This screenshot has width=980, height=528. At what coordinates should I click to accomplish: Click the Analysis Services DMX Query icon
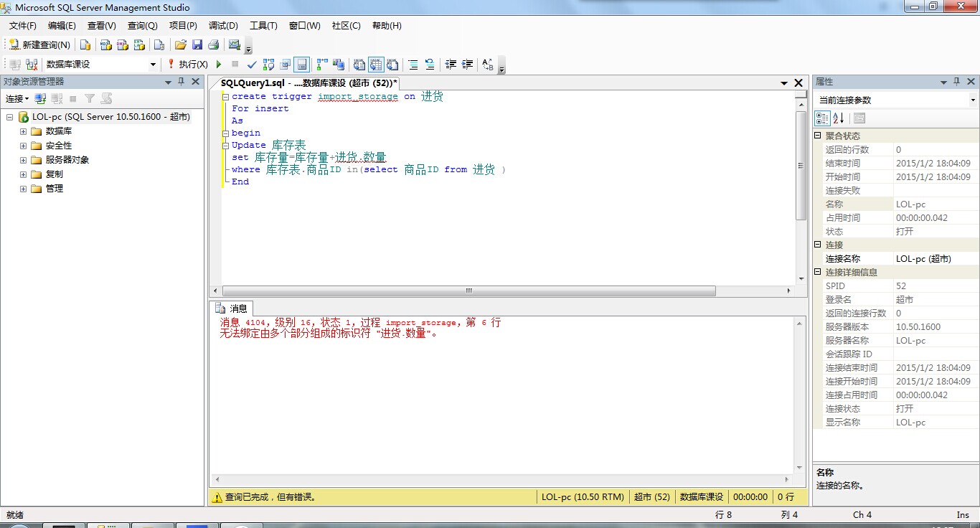pos(123,44)
